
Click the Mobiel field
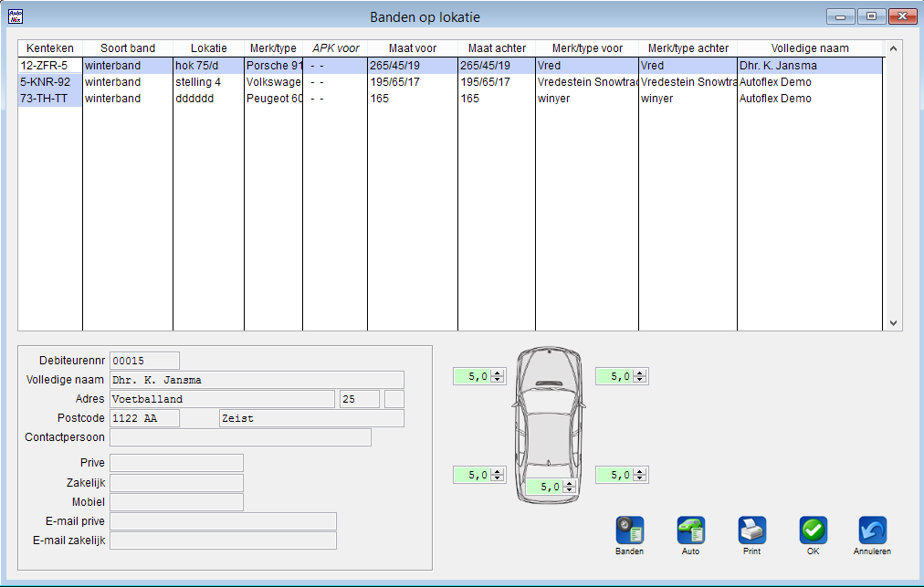click(176, 502)
